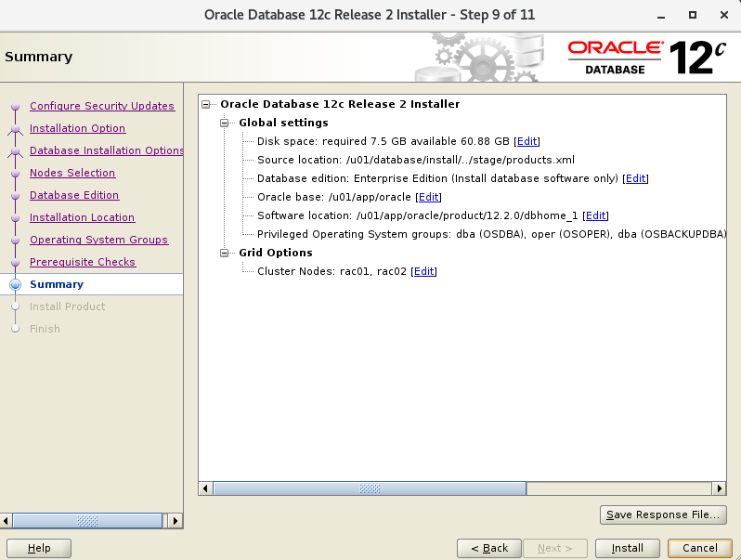Return to Prerequisite Checks step
Screen dimensions: 741x560
(83, 262)
